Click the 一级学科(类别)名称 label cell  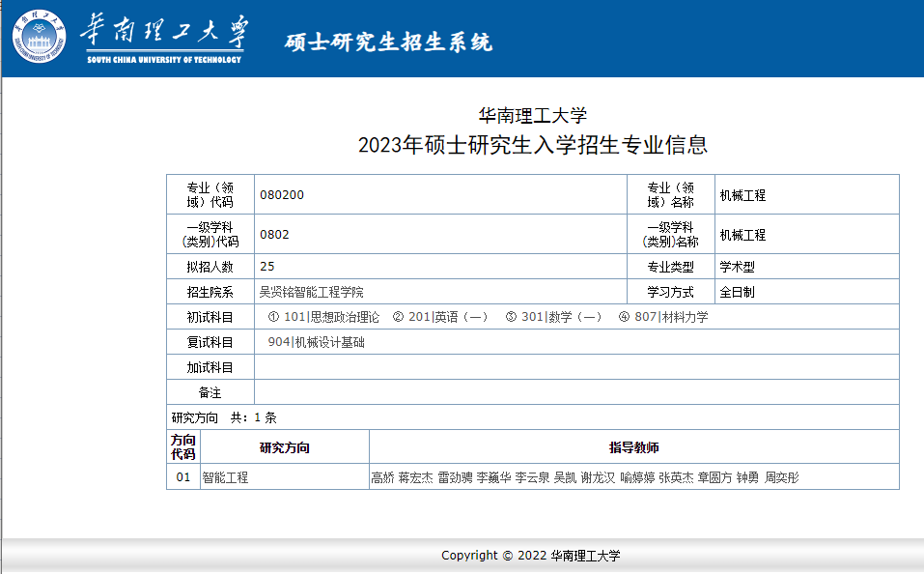click(671, 234)
